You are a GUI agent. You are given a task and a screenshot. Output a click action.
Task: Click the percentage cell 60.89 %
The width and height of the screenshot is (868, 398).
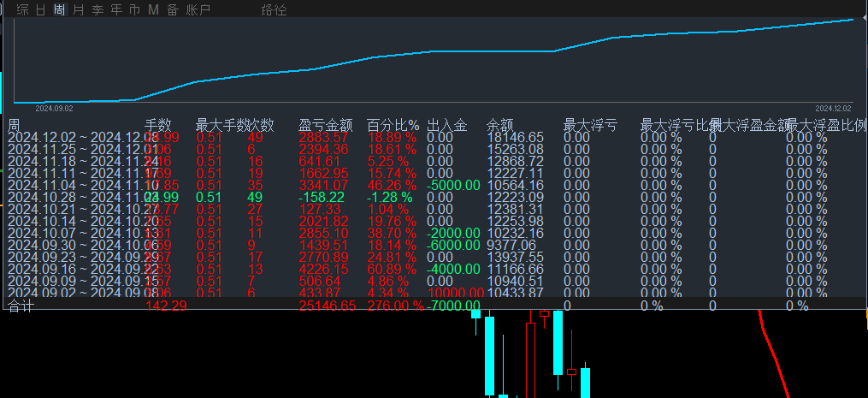click(392, 269)
